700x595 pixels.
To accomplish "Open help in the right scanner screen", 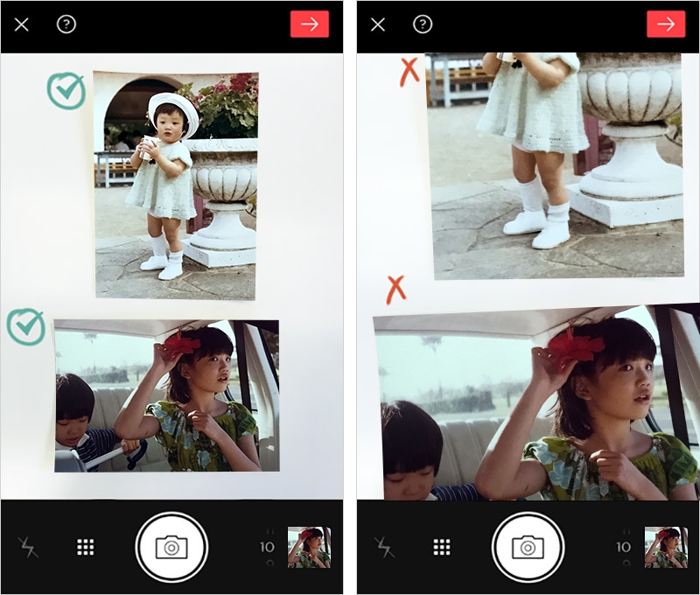I will 423,24.
